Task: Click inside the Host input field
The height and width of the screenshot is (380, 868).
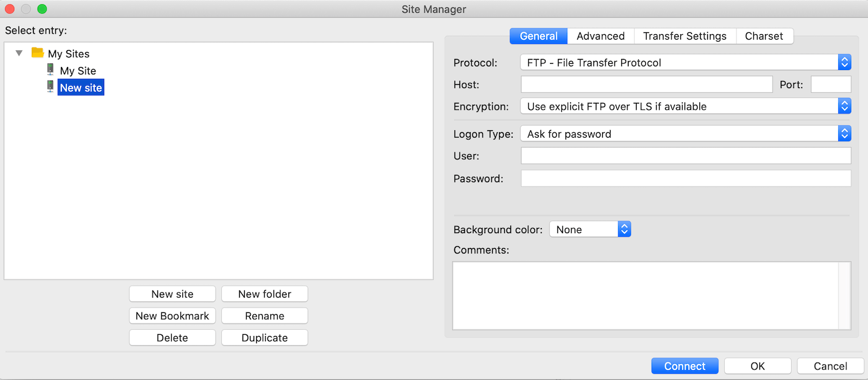Action: coord(645,84)
